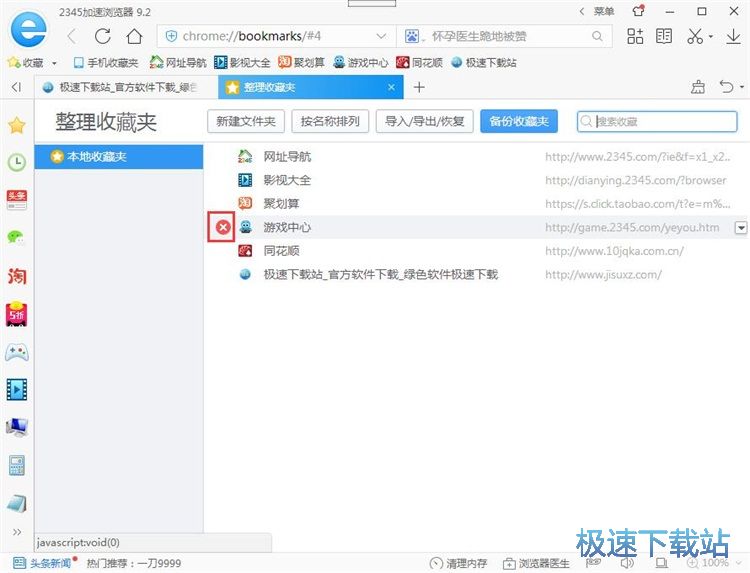Expand the 收藏 favorites dropdown arrow
Viewport: 750px width, 573px height.
click(x=54, y=63)
